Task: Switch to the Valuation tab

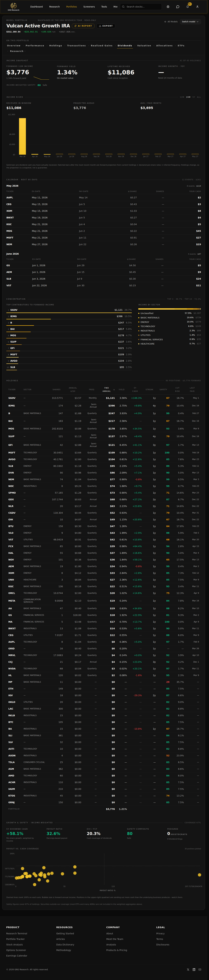Action: pos(144,46)
